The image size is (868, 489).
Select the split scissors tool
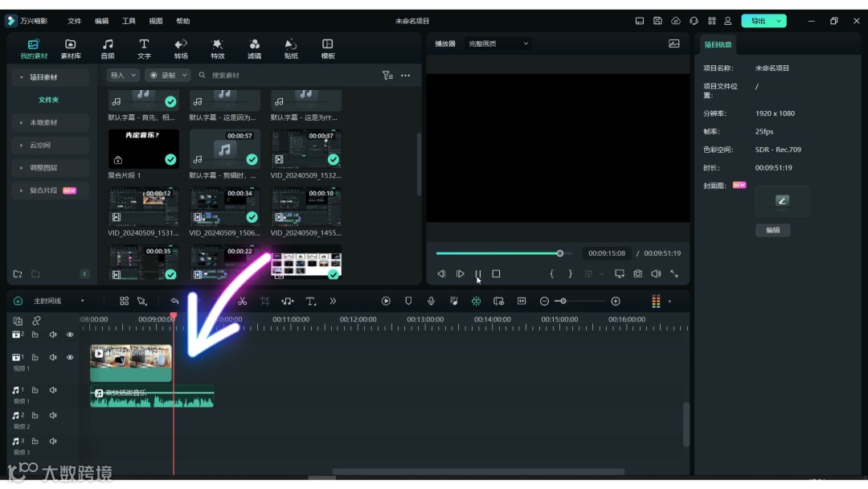242,301
